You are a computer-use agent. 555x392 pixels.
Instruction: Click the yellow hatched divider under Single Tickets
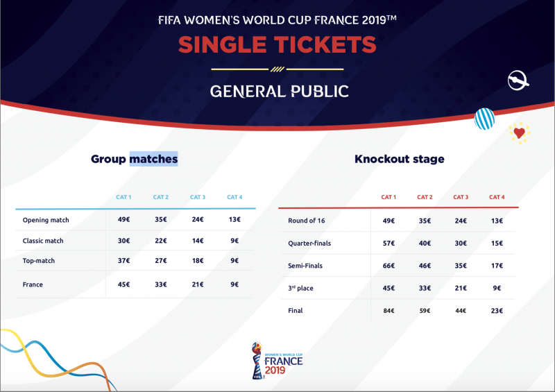(277, 69)
